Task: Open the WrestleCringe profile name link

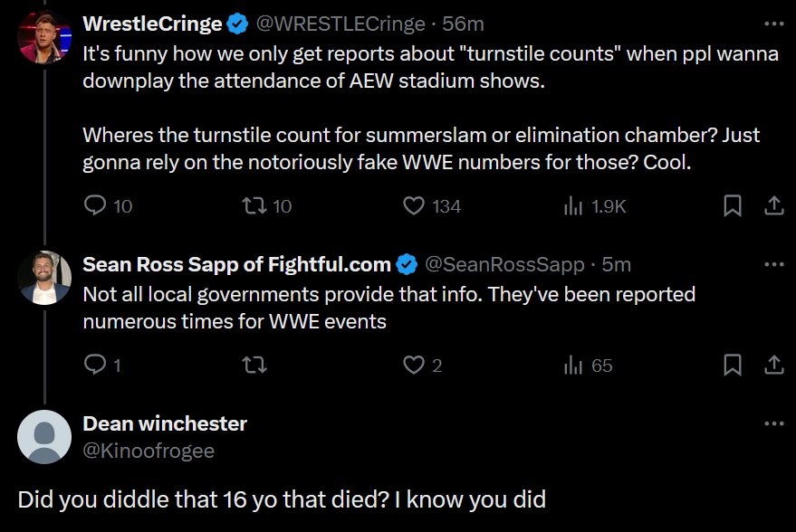Action: [x=152, y=24]
